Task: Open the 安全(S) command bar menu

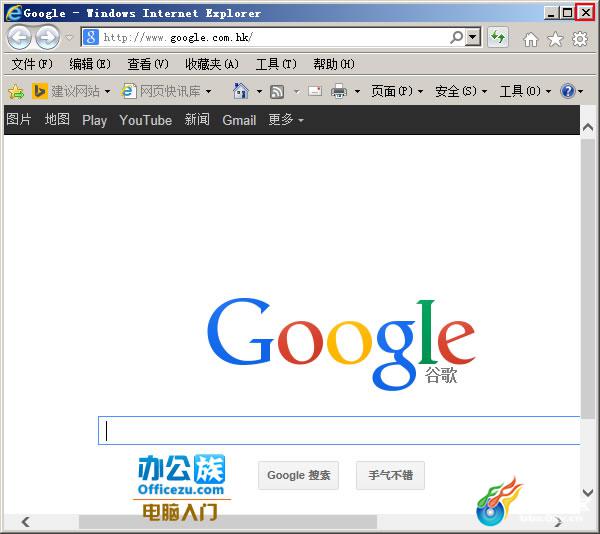Action: 461,91
